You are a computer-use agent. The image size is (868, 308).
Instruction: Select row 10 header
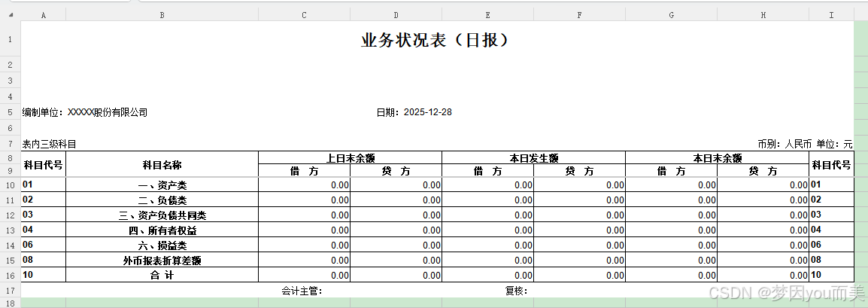[x=11, y=185]
